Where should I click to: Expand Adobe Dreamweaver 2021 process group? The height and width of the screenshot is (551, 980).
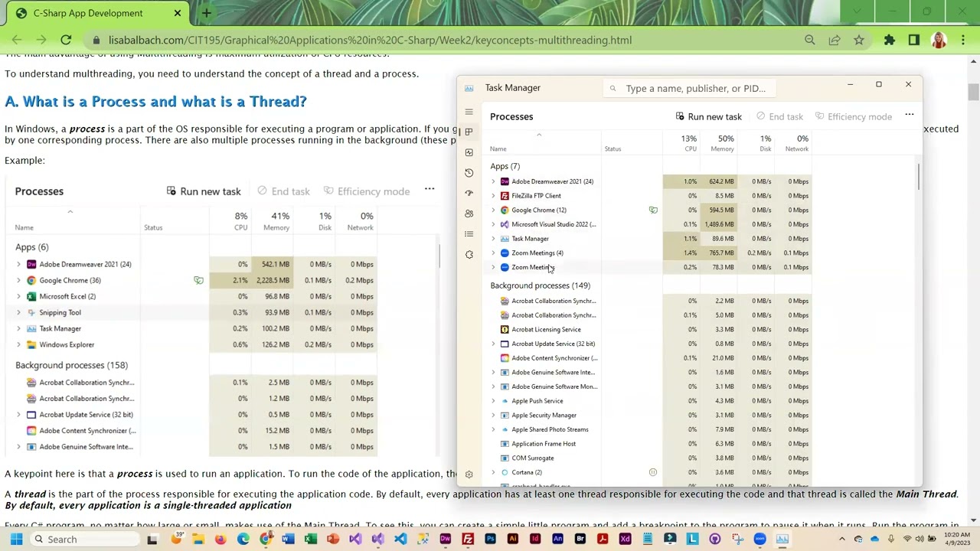[493, 181]
